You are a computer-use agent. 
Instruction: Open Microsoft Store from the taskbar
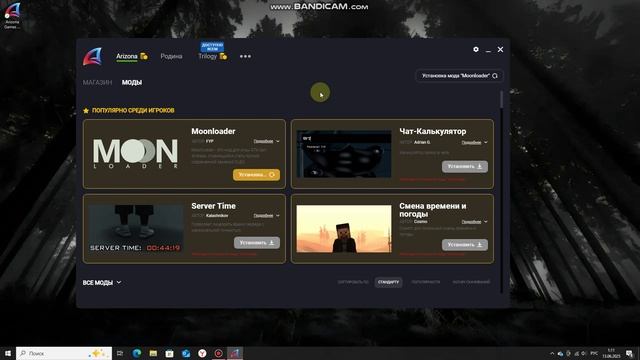coord(169,353)
